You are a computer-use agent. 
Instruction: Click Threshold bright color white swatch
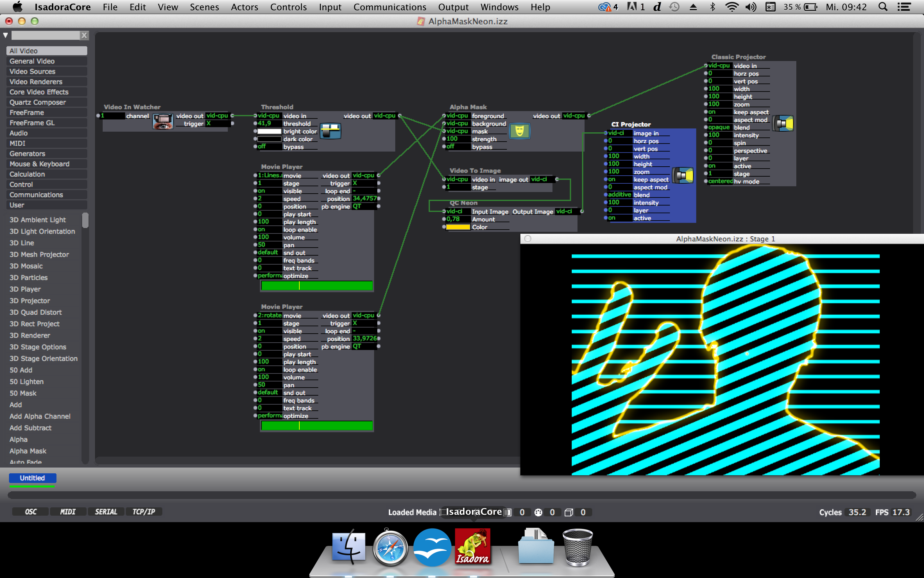(269, 131)
